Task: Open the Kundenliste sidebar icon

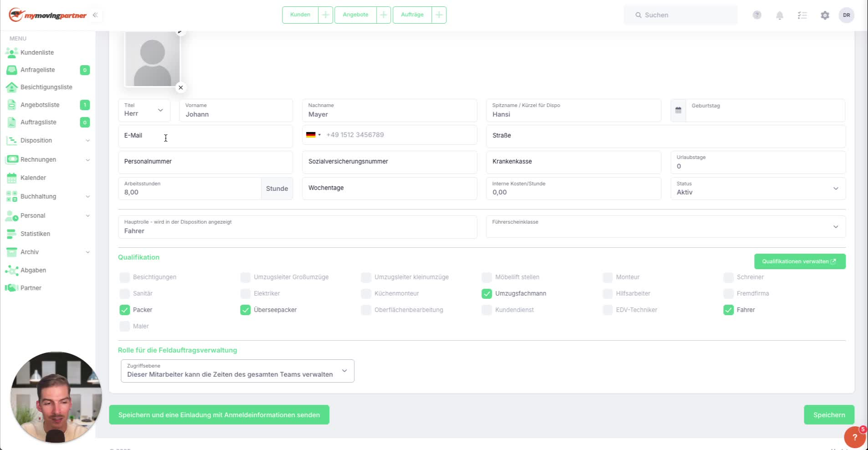Action: pyautogui.click(x=11, y=52)
